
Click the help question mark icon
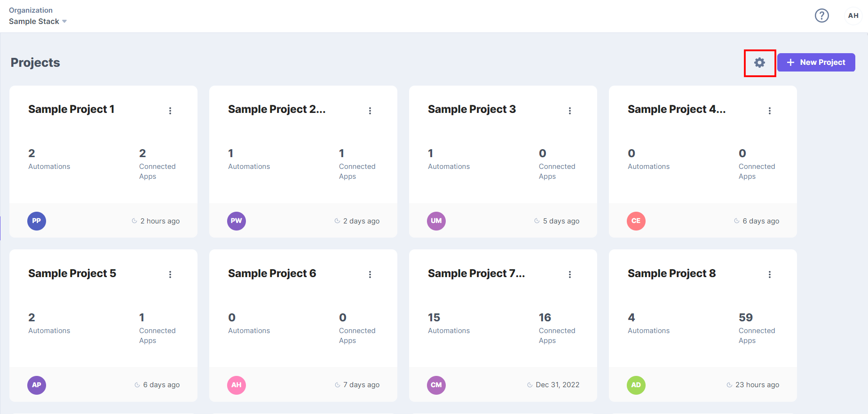(821, 16)
